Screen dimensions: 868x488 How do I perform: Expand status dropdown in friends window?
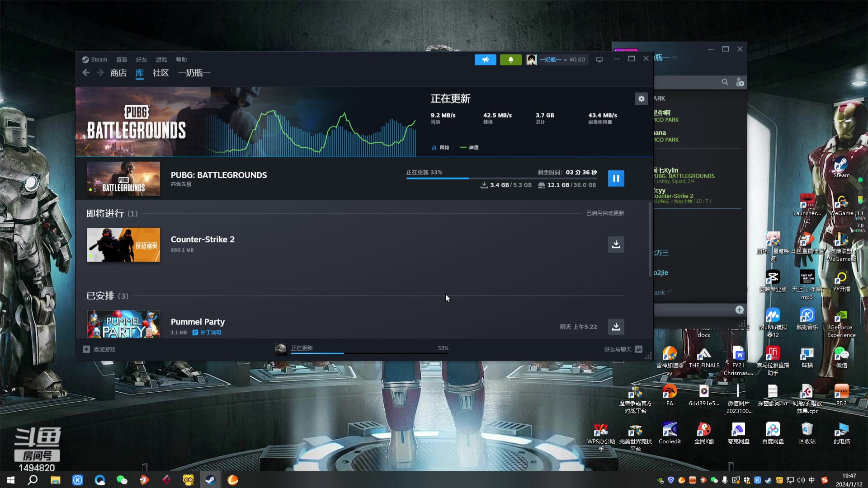click(x=675, y=57)
